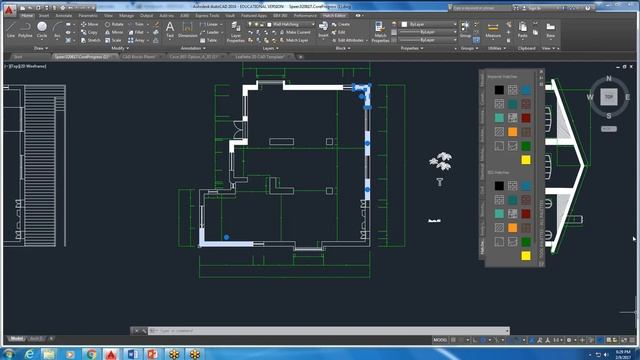
Task: Click the Group tool
Action: tap(465, 30)
